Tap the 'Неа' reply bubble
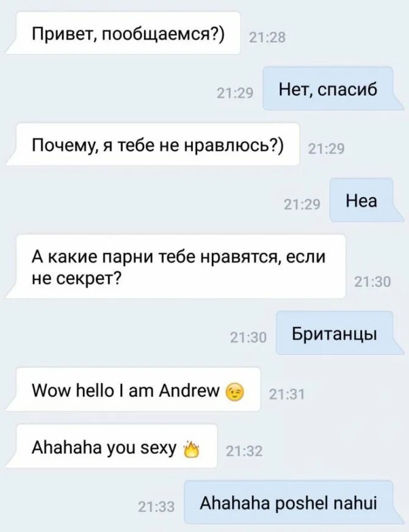 pos(367,200)
